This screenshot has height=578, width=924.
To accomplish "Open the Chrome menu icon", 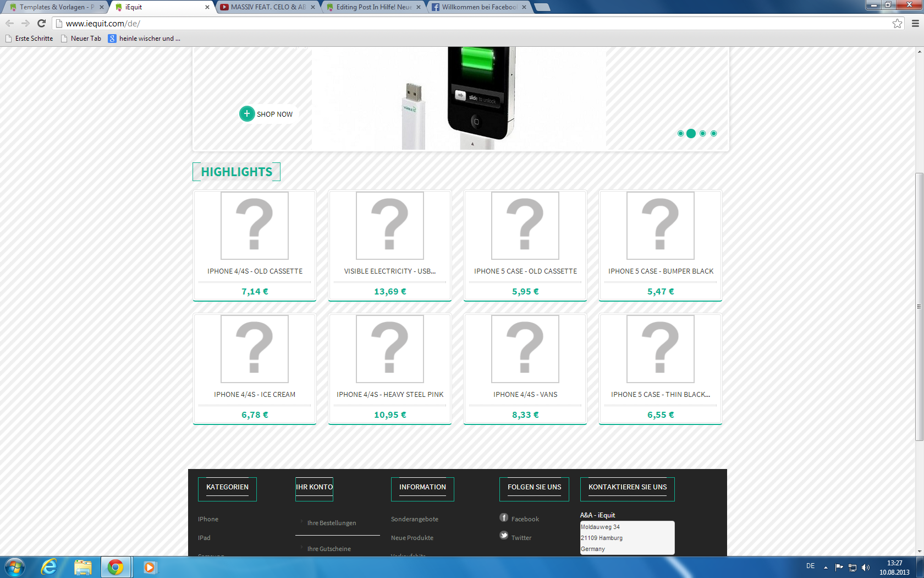I will (x=915, y=23).
